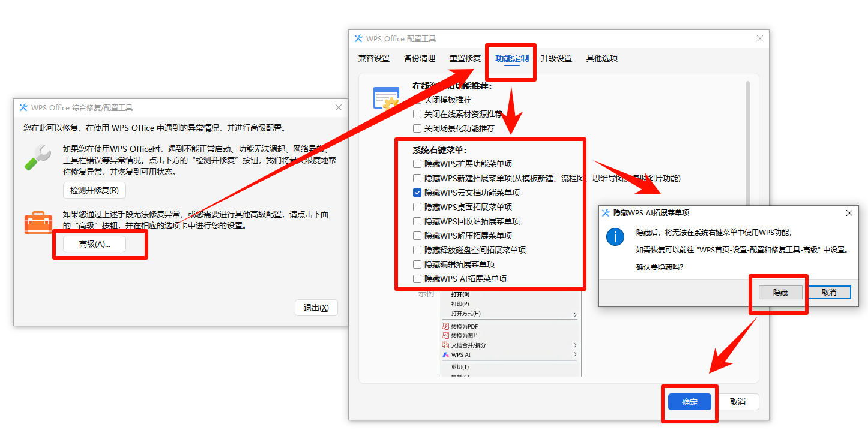Click the 确认要隐藏吗? text in dialog
Viewport: 868px width, 448px height.
(x=660, y=267)
